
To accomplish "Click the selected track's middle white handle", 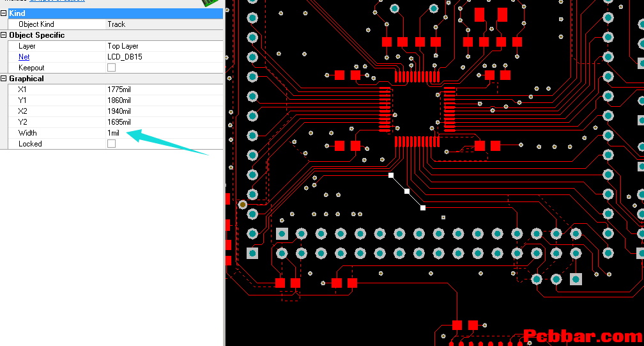I will pos(406,191).
